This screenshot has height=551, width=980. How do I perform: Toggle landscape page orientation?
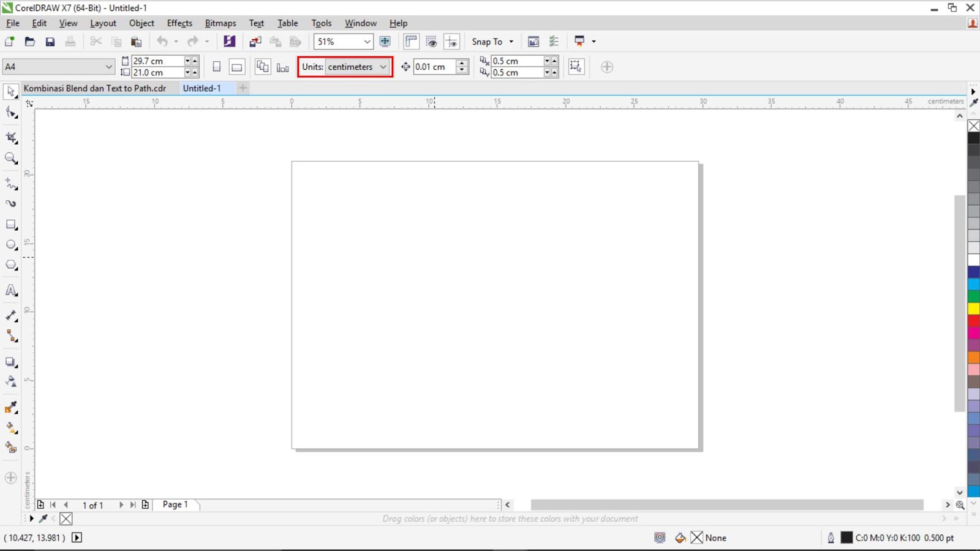(x=236, y=66)
